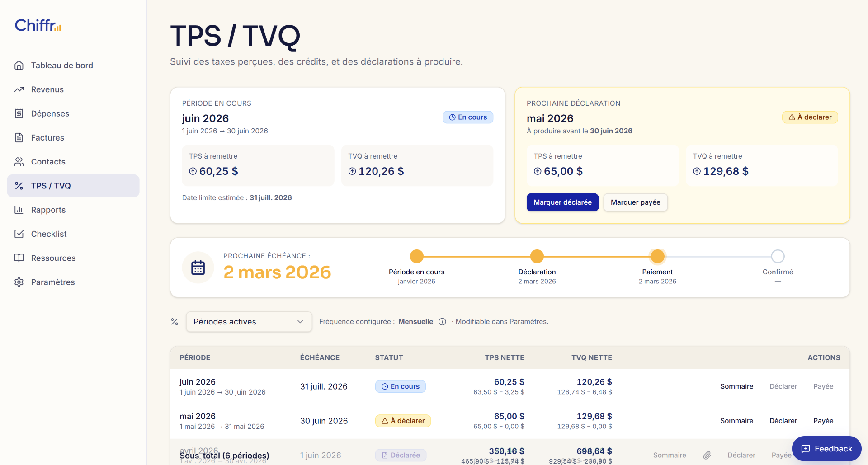Open the Ressources page

coord(73,258)
